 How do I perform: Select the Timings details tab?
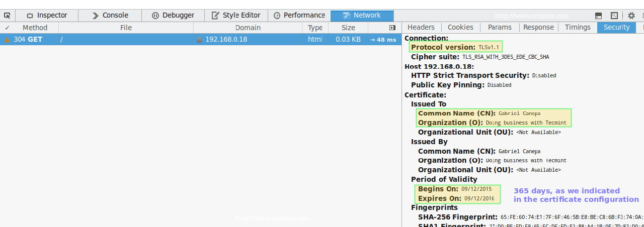coord(578,28)
